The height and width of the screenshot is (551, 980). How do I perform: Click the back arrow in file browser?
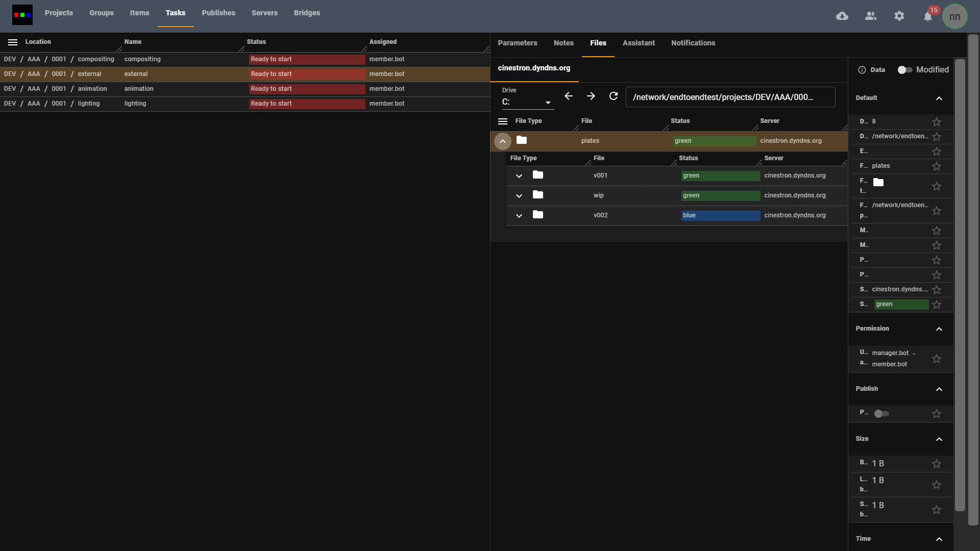[569, 96]
